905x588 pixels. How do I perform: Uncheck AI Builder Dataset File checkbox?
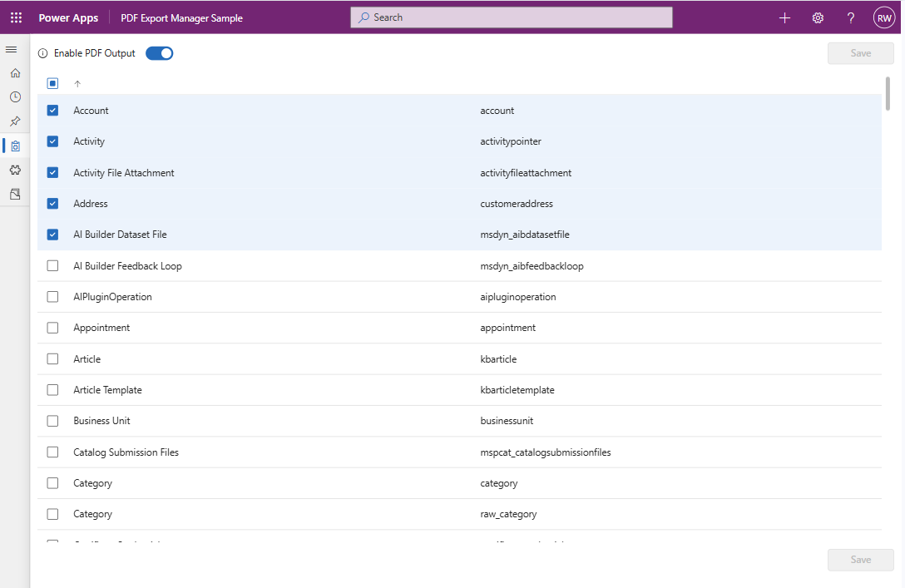pyautogui.click(x=52, y=235)
